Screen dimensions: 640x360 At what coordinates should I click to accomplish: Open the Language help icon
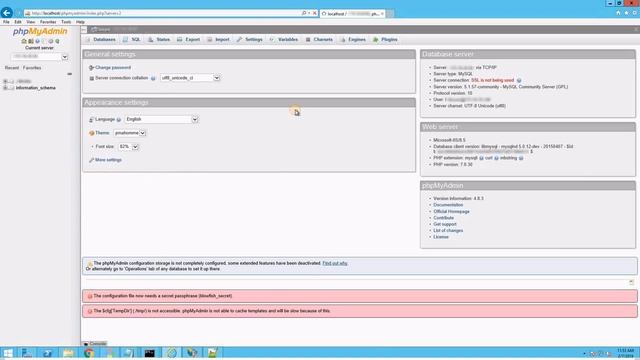point(119,120)
